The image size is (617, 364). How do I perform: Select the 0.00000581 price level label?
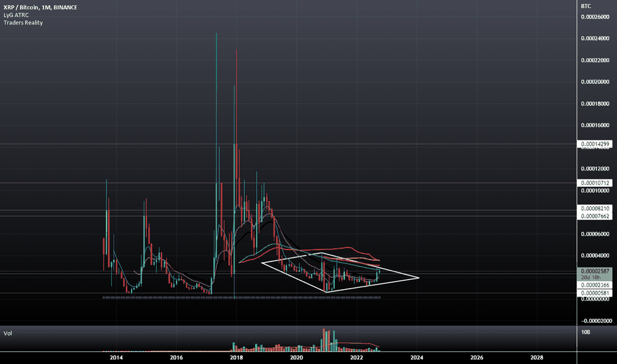pos(594,293)
